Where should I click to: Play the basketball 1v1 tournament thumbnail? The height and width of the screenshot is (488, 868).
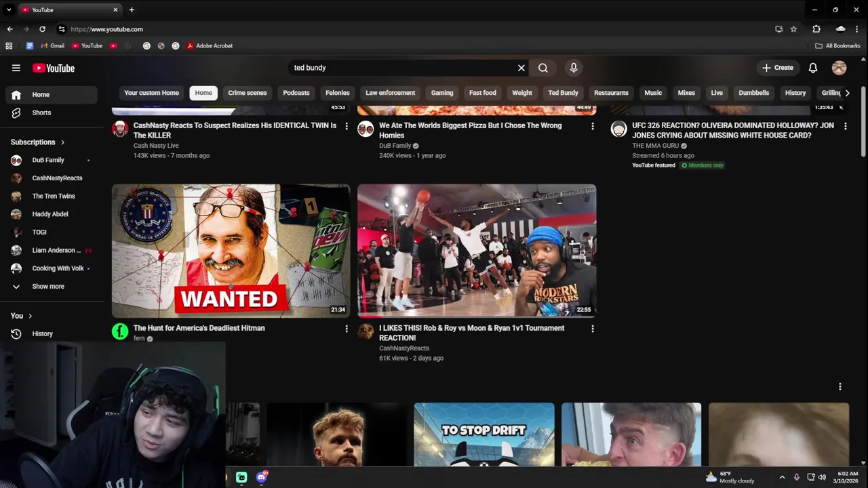pos(477,251)
